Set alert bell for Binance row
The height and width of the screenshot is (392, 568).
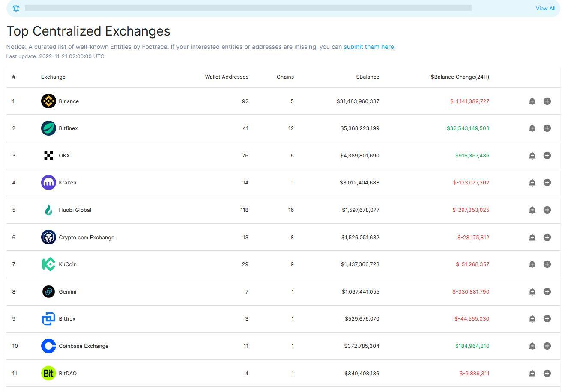point(532,101)
